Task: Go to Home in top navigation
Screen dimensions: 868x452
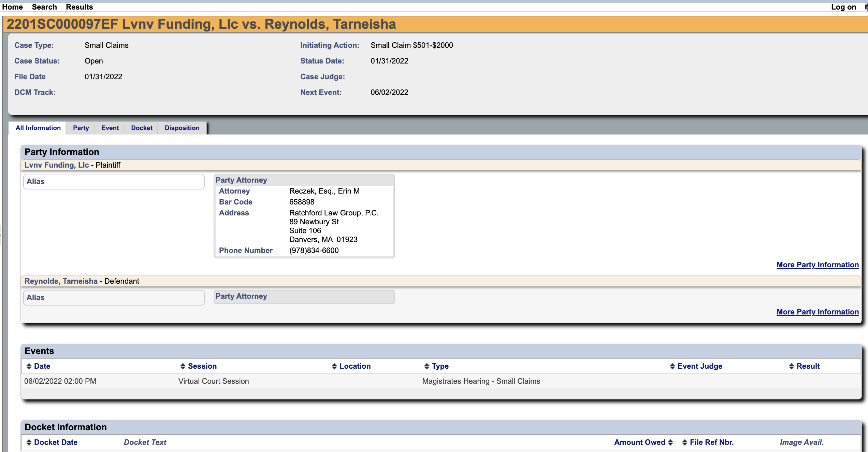Action: pyautogui.click(x=12, y=7)
